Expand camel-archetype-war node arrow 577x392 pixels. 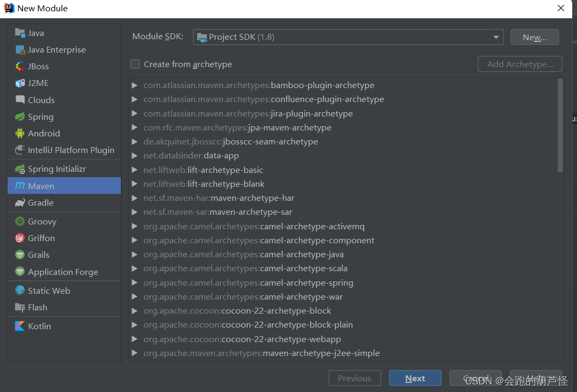tap(135, 296)
